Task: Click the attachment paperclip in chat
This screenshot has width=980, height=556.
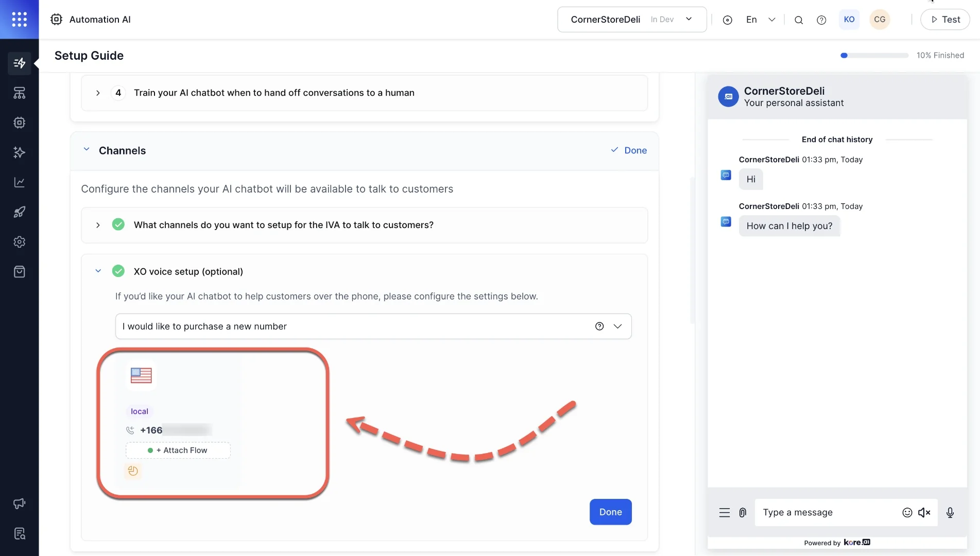Action: [743, 513]
